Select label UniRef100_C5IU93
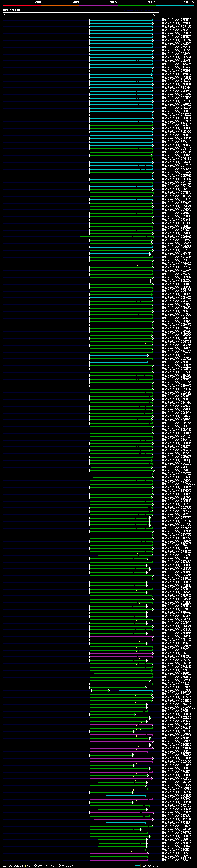 point(177,98)
